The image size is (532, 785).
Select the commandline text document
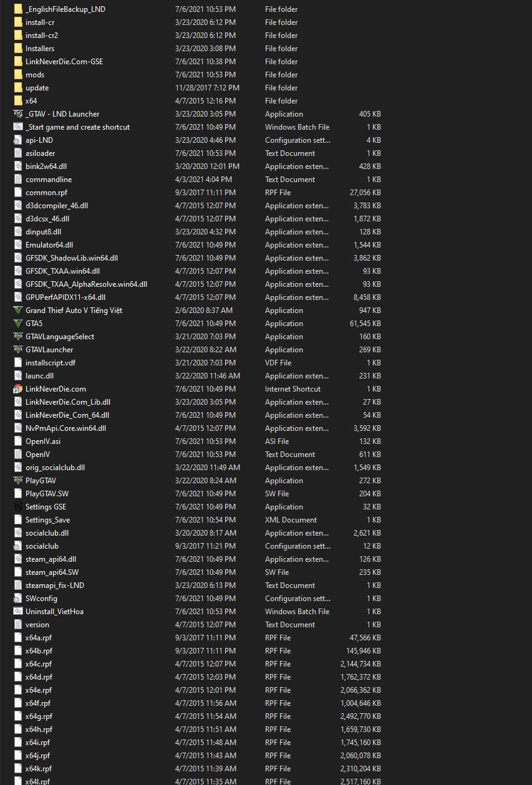(x=18, y=179)
